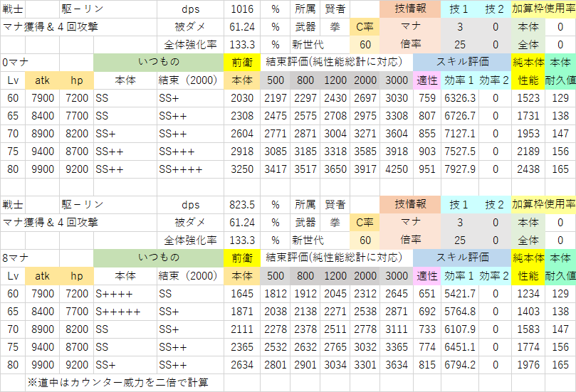Select the 効率1 value 6326.3
The width and height of the screenshot is (576, 392).
click(460, 98)
